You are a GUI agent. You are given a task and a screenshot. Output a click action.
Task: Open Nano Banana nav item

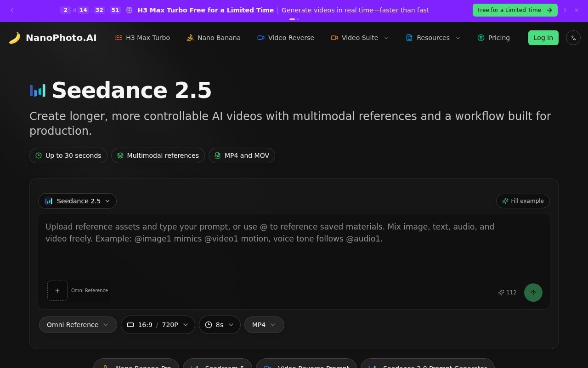[x=214, y=38]
